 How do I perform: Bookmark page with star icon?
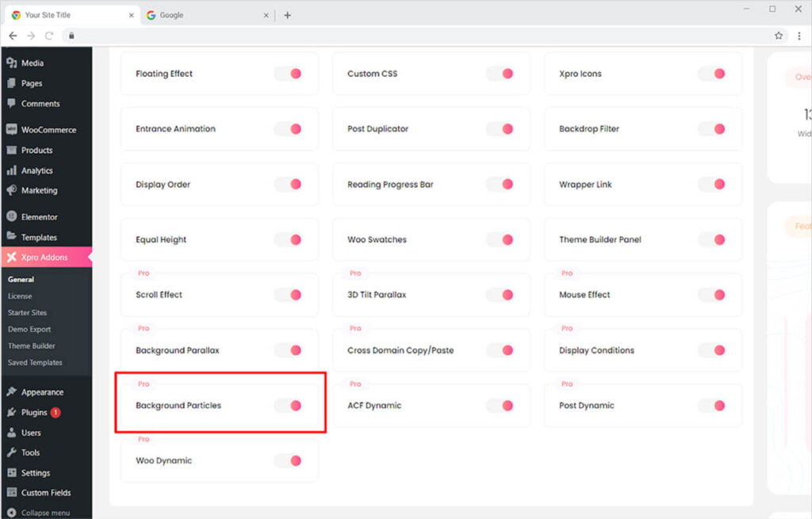tap(779, 36)
